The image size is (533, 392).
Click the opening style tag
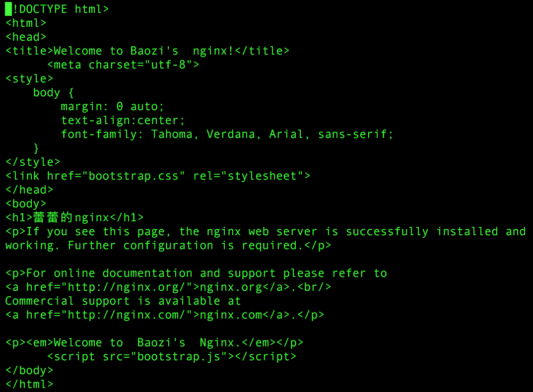(29, 78)
